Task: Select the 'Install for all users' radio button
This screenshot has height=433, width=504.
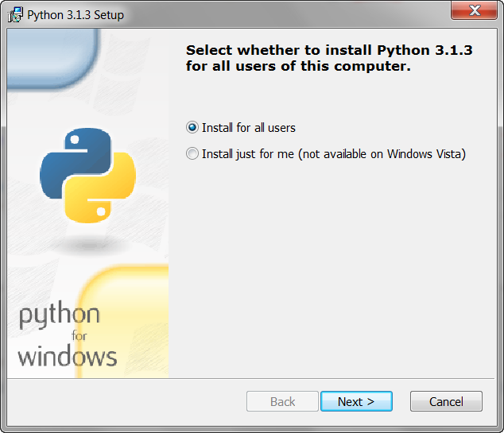Action: 192,127
